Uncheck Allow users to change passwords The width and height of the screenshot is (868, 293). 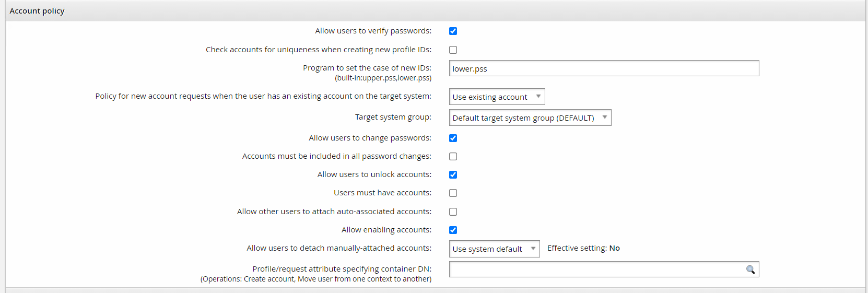point(453,138)
